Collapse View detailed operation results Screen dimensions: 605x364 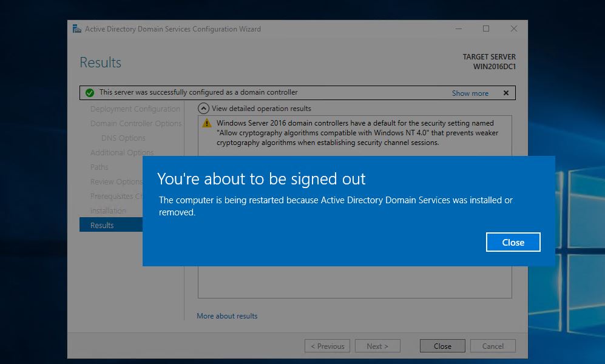pyautogui.click(x=203, y=109)
